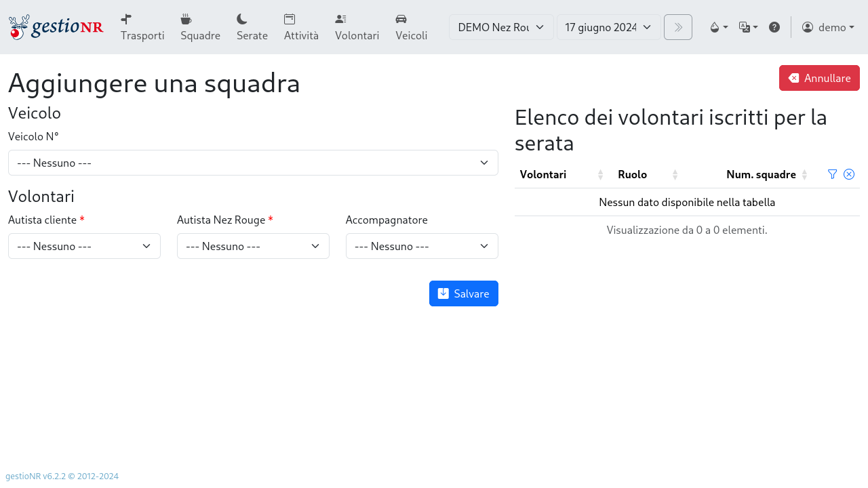Image resolution: width=868 pixels, height=488 pixels.
Task: Open the 17 giugno 2024 date selector
Action: click(608, 27)
